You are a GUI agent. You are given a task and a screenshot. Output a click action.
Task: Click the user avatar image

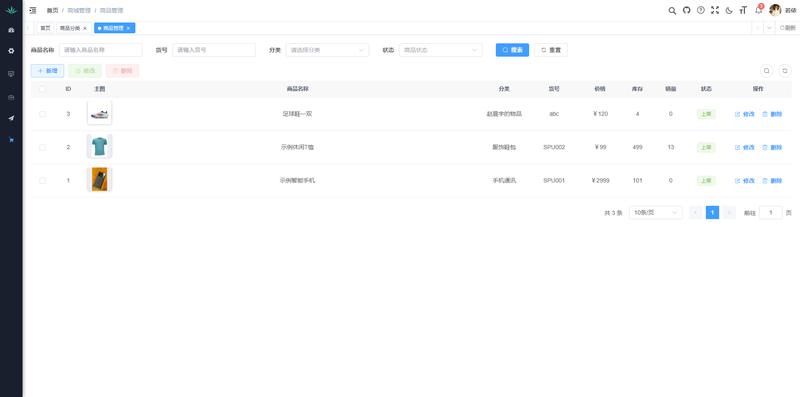[775, 10]
